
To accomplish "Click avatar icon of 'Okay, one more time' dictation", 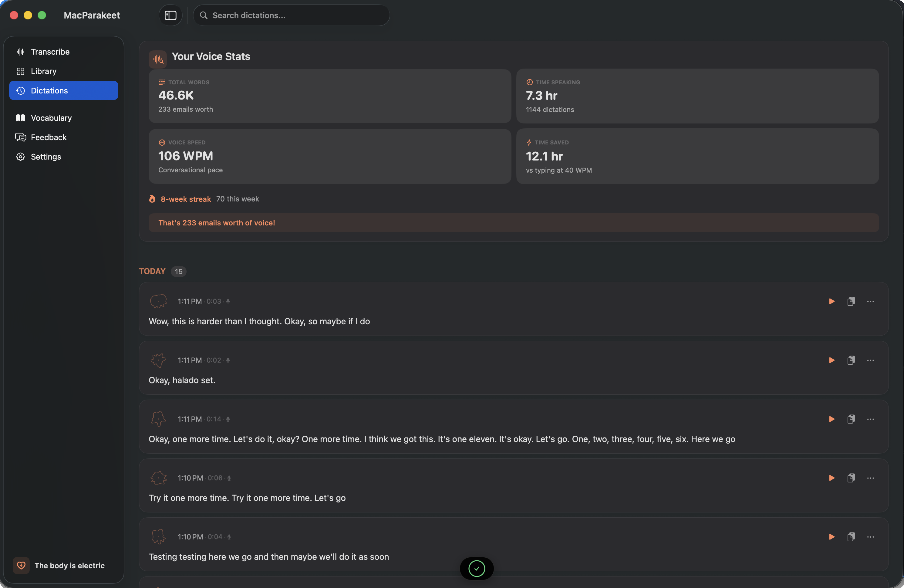I will point(158,419).
